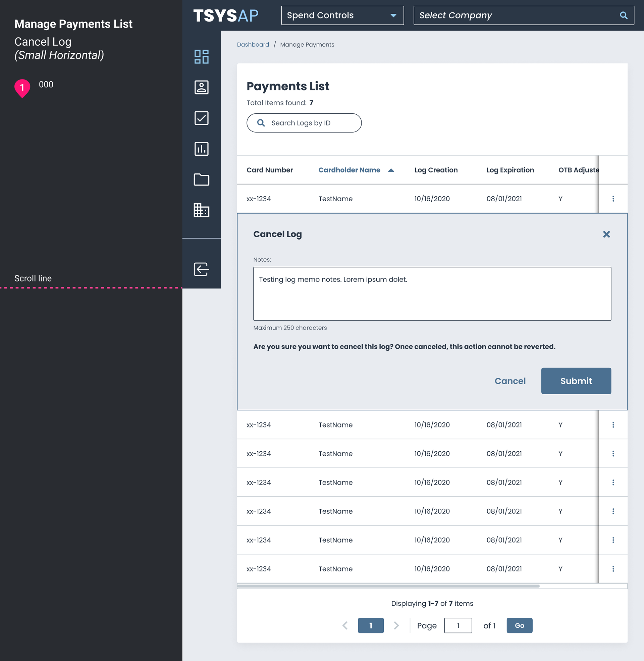
Task: Open the folder icon in sidebar
Action: click(201, 180)
